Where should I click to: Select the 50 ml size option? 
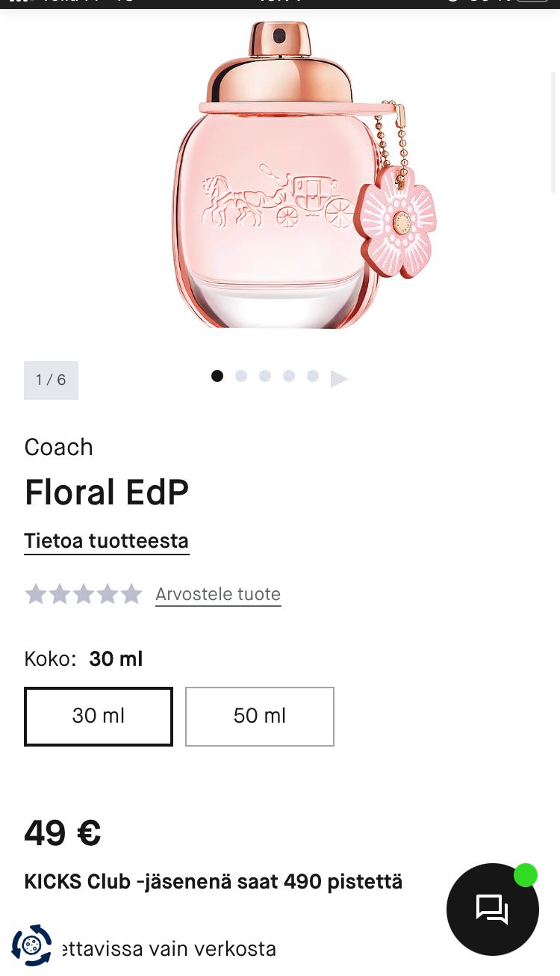pyautogui.click(x=259, y=716)
